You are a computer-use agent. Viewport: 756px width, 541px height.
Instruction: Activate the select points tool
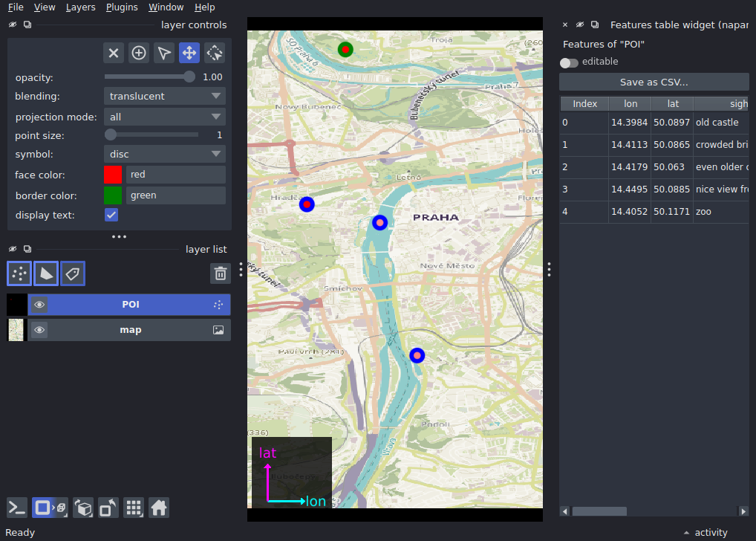(164, 53)
